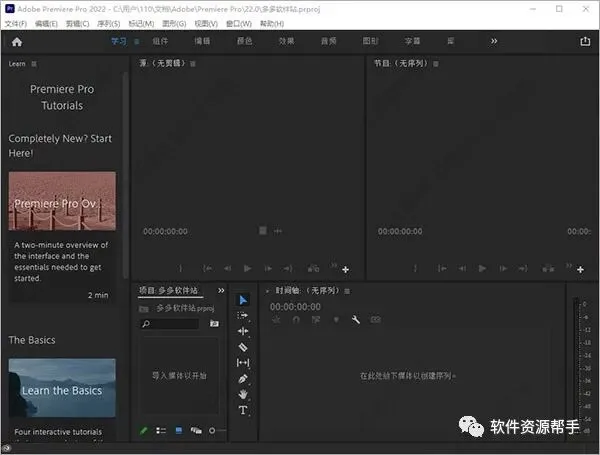Select the Selection tool arrow

click(243, 300)
